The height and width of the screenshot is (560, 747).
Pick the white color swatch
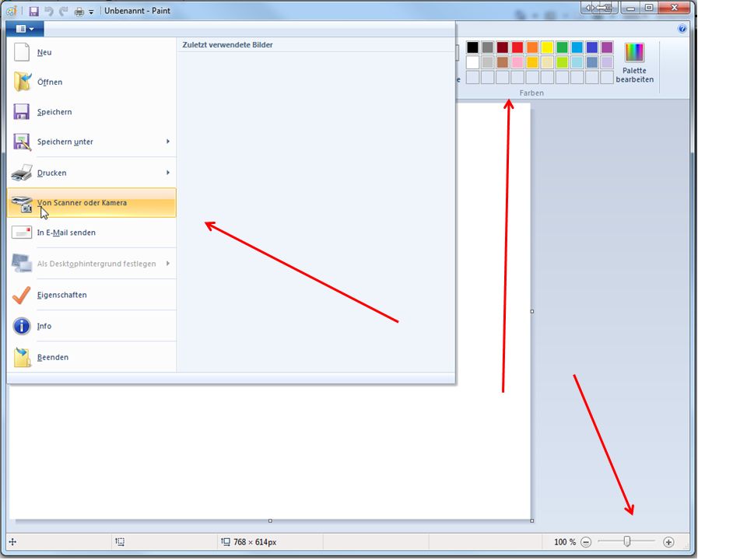472,62
